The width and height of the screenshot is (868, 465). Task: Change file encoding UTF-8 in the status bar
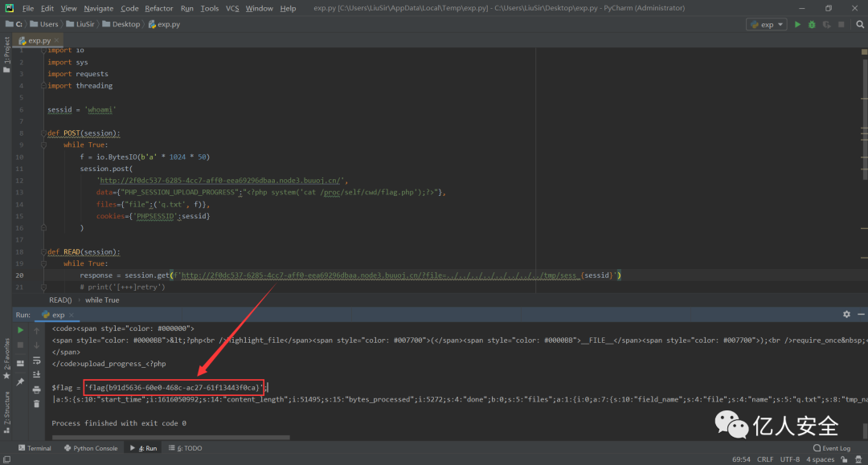point(790,459)
